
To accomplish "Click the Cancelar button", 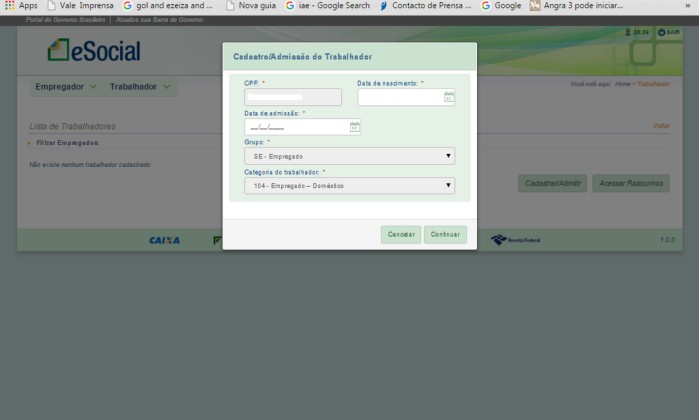I will [x=401, y=234].
